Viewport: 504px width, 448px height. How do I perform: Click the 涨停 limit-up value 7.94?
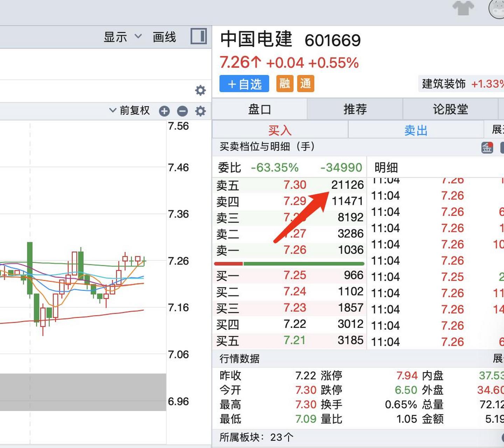(407, 376)
